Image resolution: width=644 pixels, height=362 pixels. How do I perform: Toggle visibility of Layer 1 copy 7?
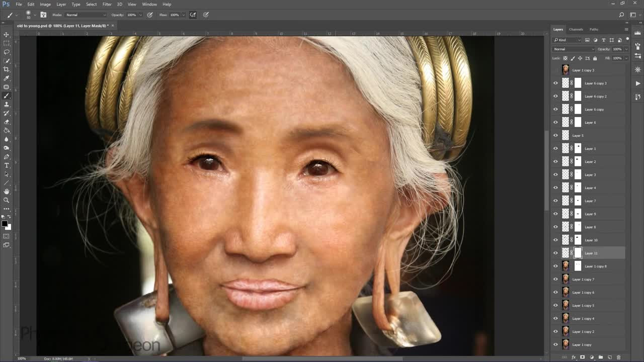coord(556,280)
